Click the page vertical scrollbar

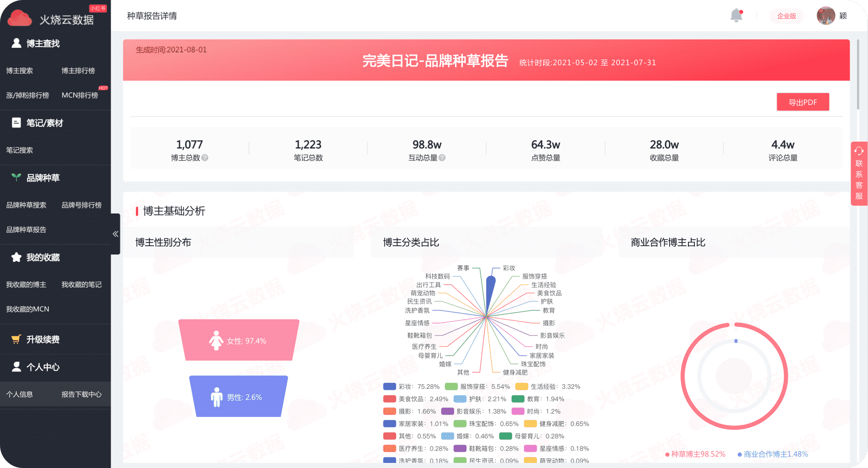[x=858, y=74]
